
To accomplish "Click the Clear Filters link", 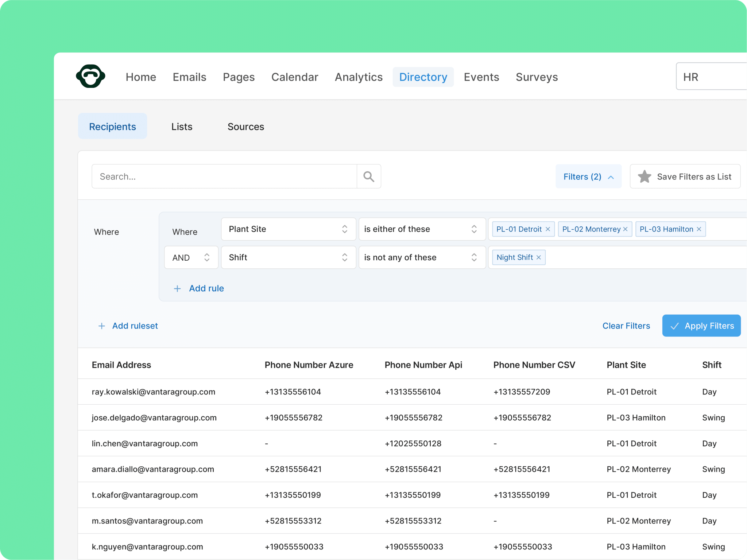I will [x=626, y=326].
